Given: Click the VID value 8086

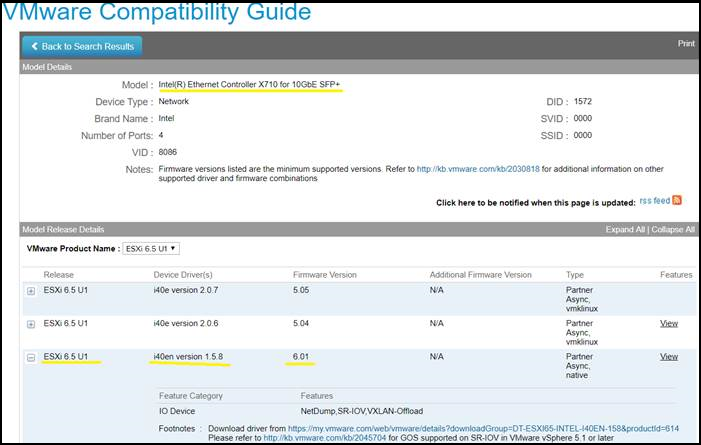Looking at the screenshot, I should (168, 152).
